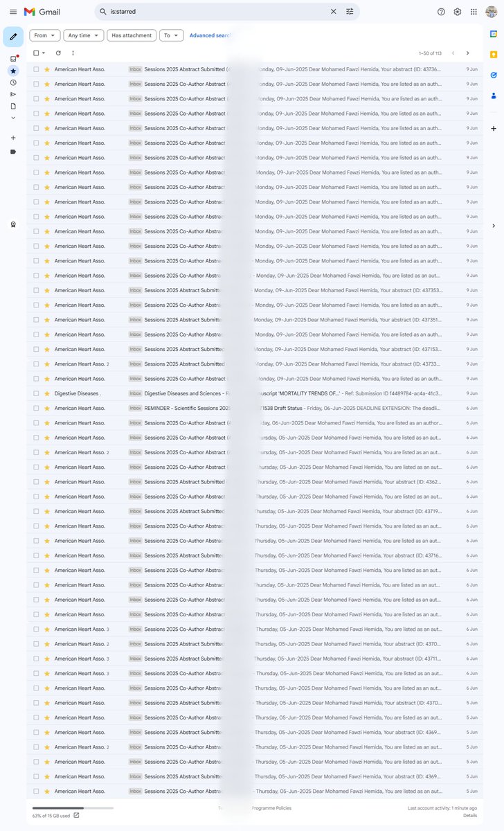Viewport: 504px width, 831px height.
Task: Click the storage usage progress bar
Action: point(73,808)
